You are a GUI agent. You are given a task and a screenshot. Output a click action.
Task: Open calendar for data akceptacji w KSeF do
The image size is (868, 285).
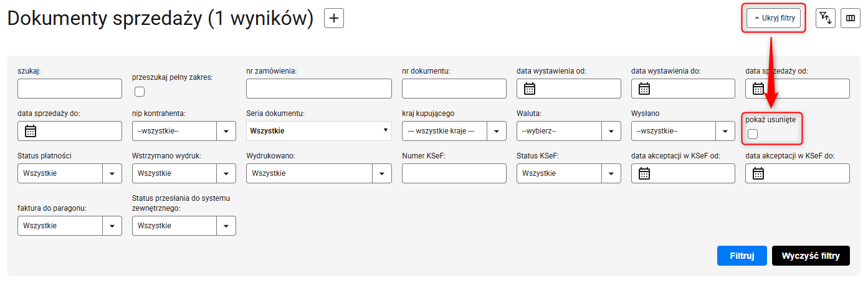pyautogui.click(x=758, y=173)
